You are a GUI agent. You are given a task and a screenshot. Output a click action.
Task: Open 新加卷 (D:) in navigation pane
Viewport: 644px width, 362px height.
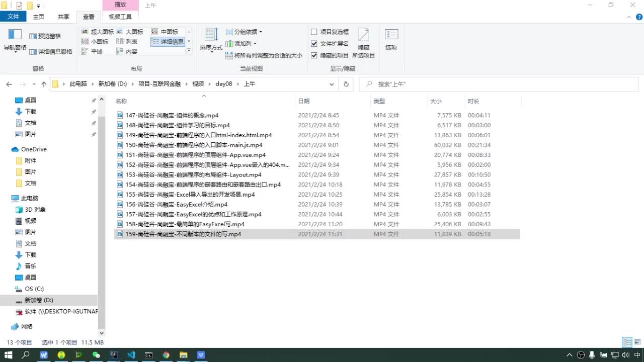(x=39, y=300)
